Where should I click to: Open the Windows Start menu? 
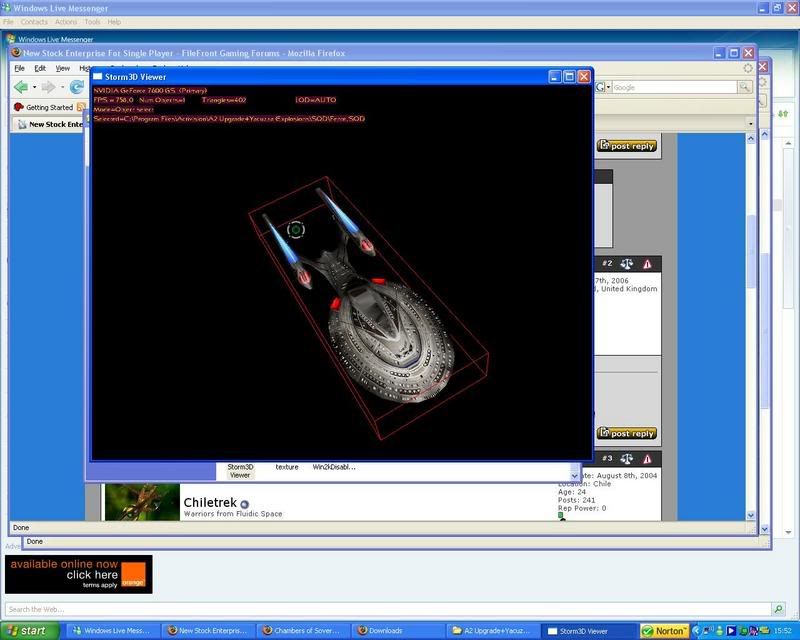(x=30, y=631)
